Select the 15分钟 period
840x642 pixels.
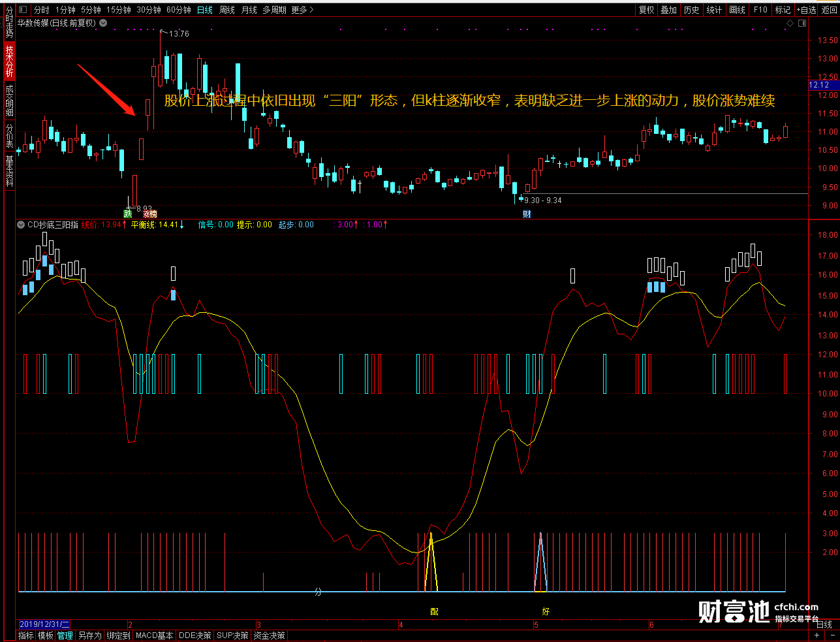pos(119,10)
